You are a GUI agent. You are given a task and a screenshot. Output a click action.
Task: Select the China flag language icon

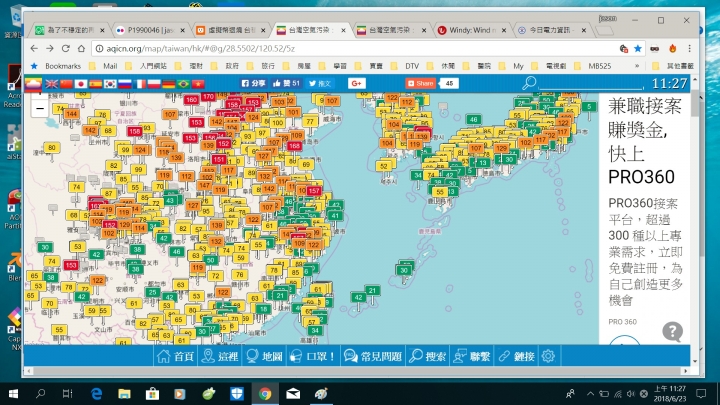[x=67, y=84]
